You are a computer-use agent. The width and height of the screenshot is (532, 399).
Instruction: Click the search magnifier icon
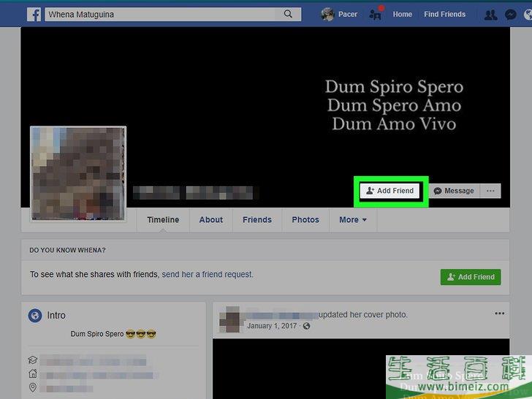pyautogui.click(x=288, y=14)
